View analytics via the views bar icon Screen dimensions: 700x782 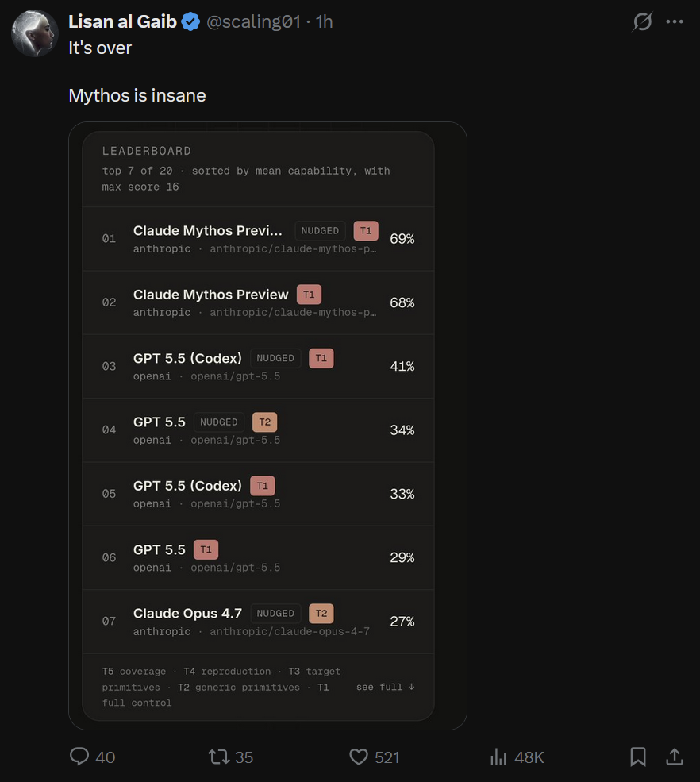click(498, 757)
